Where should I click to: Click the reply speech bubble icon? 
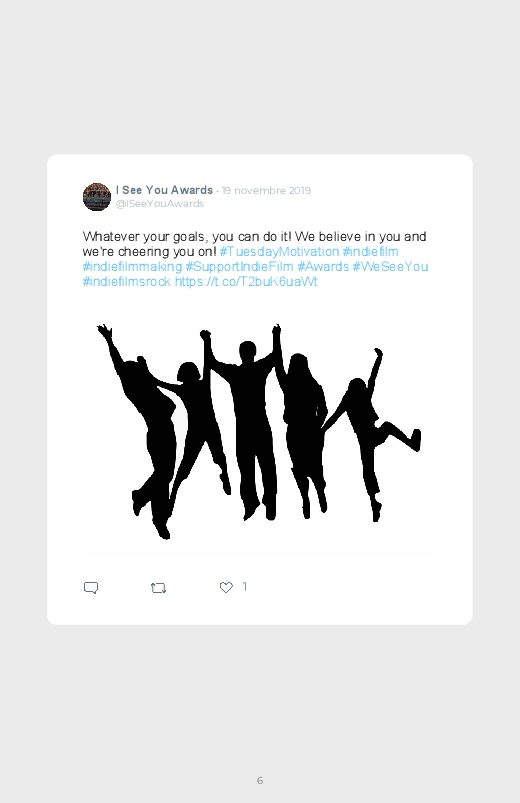(x=91, y=587)
